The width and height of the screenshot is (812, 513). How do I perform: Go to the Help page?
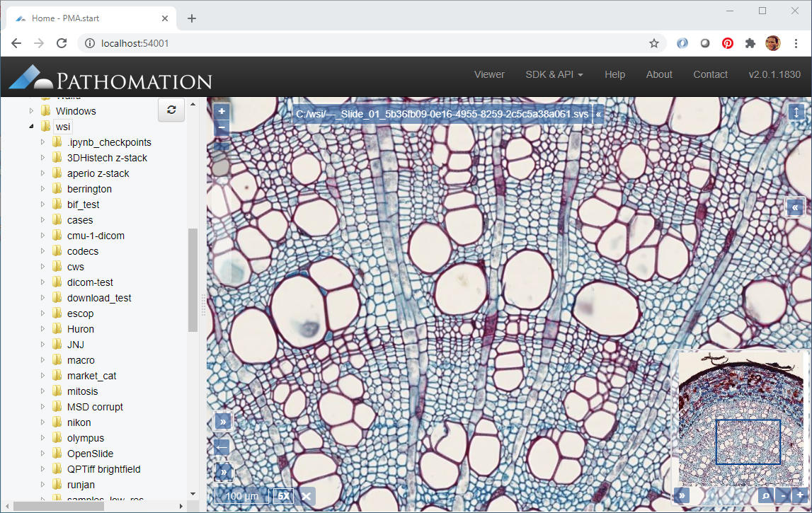[614, 74]
